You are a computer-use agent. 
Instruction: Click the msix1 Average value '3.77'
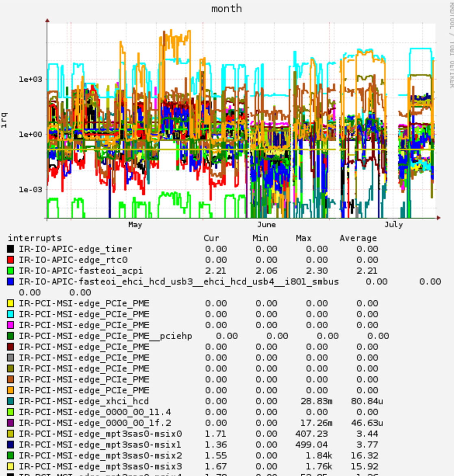367,444
